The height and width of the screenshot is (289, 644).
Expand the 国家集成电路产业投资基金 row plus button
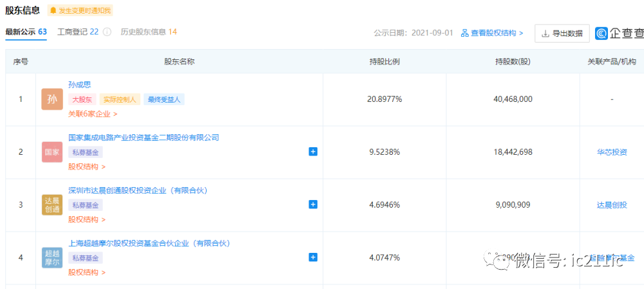(x=313, y=152)
